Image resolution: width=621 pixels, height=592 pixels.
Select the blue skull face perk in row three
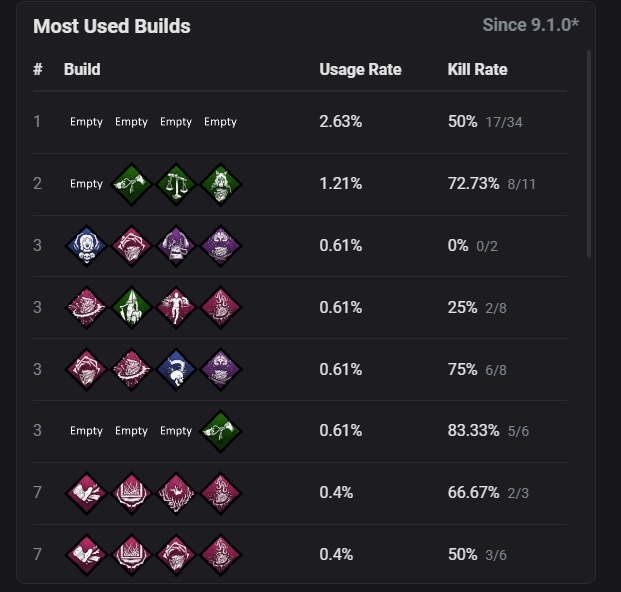[x=86, y=246]
